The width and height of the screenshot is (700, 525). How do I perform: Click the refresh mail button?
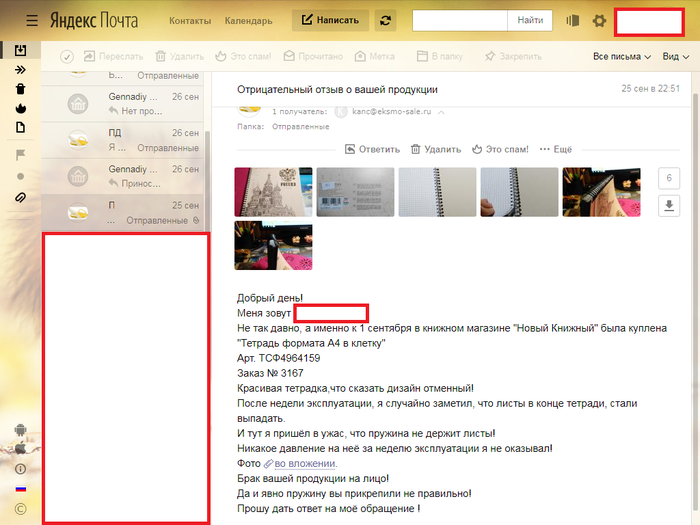pos(386,20)
